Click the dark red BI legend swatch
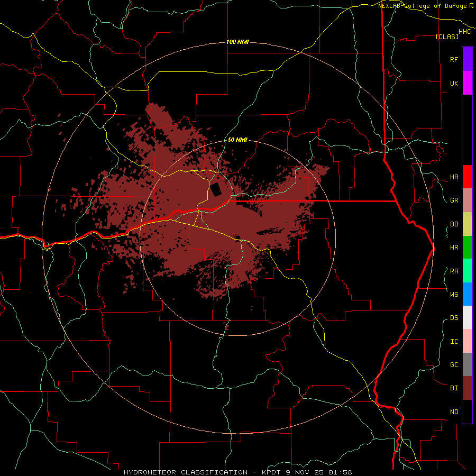 click(467, 388)
